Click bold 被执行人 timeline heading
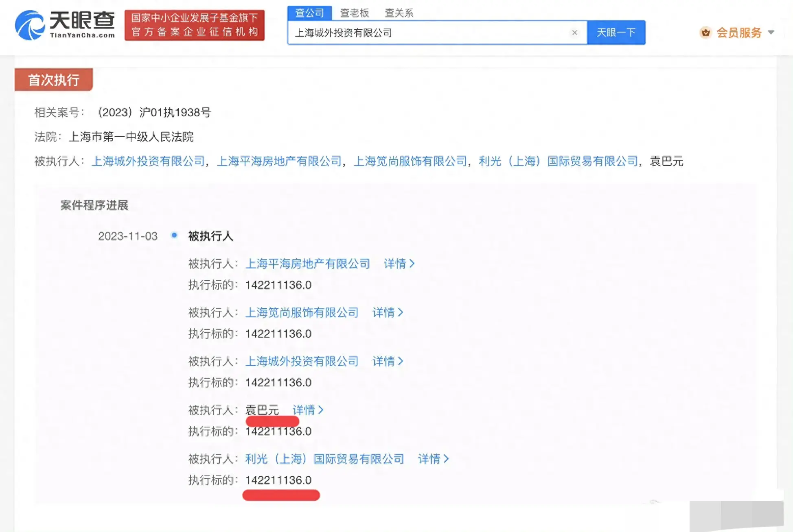Image resolution: width=793 pixels, height=532 pixels. coord(211,236)
